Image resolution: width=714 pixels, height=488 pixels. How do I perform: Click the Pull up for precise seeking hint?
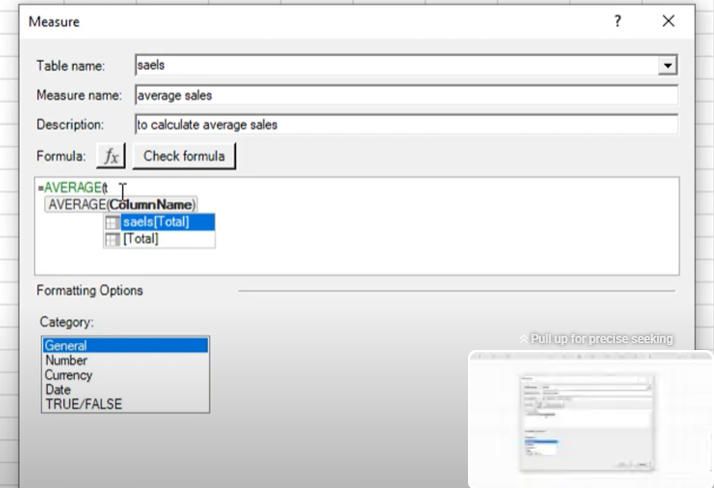pyautogui.click(x=596, y=339)
